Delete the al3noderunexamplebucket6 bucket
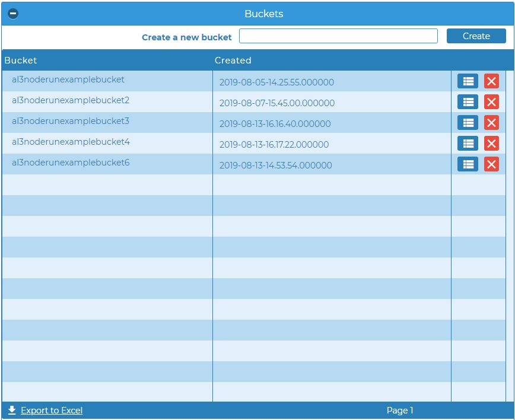The image size is (515, 420). 491,164
